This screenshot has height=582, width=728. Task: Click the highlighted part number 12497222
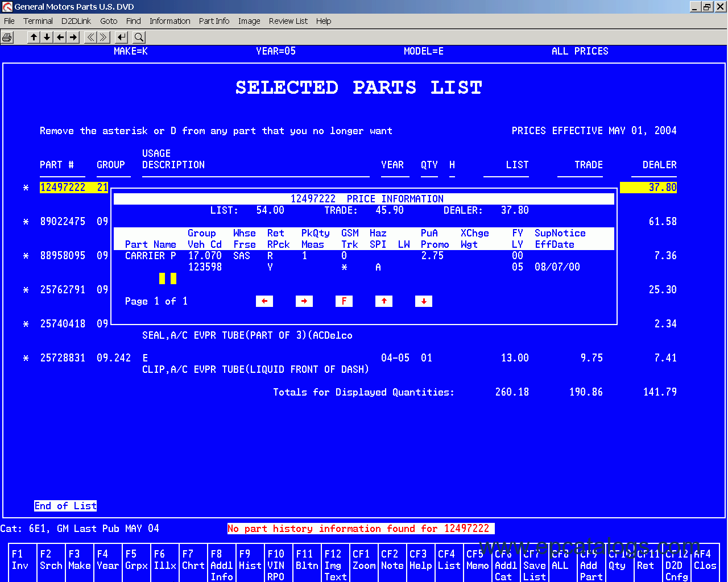(63, 188)
